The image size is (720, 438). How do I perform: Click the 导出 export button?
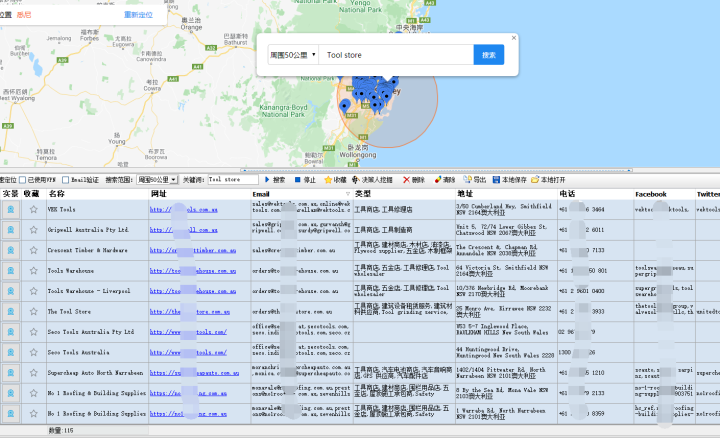(x=475, y=180)
